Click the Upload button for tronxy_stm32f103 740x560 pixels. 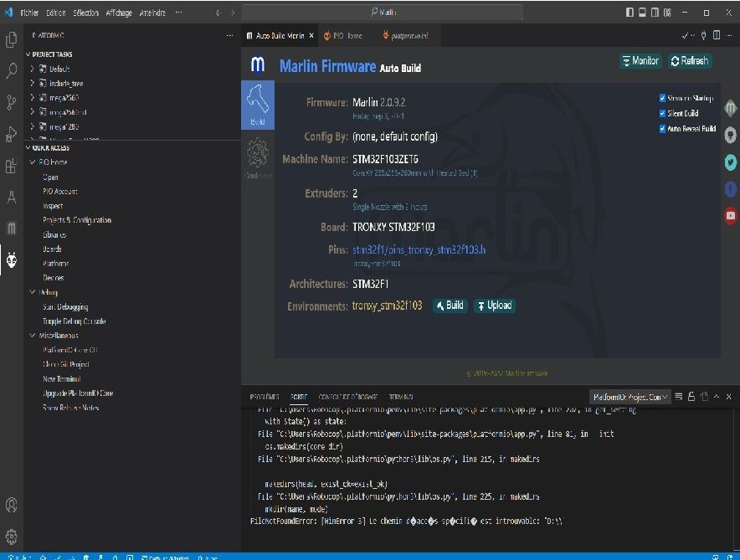pos(495,306)
